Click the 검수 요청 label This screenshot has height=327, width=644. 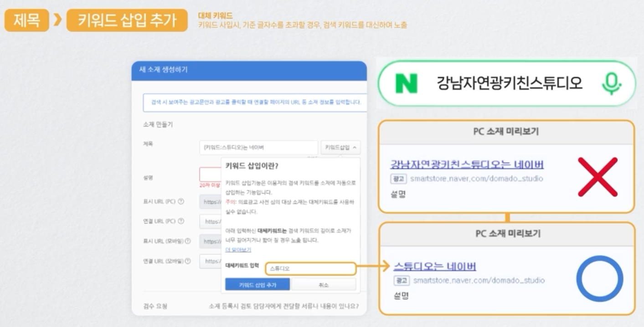tap(155, 306)
